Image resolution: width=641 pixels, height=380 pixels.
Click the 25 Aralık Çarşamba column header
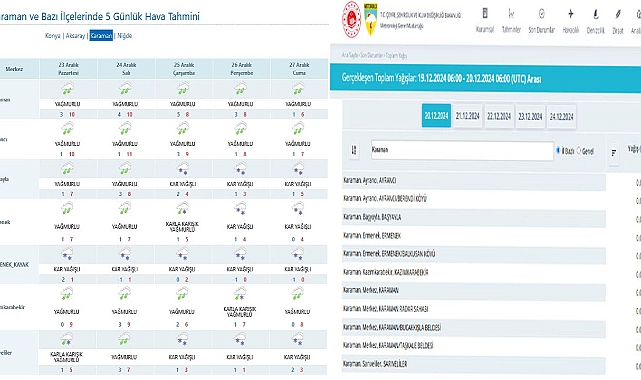(184, 69)
